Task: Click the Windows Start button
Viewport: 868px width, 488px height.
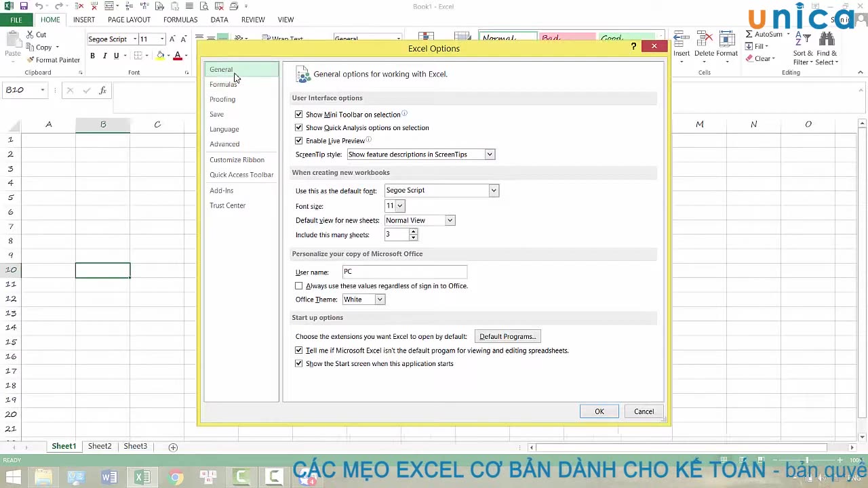Action: (x=13, y=478)
